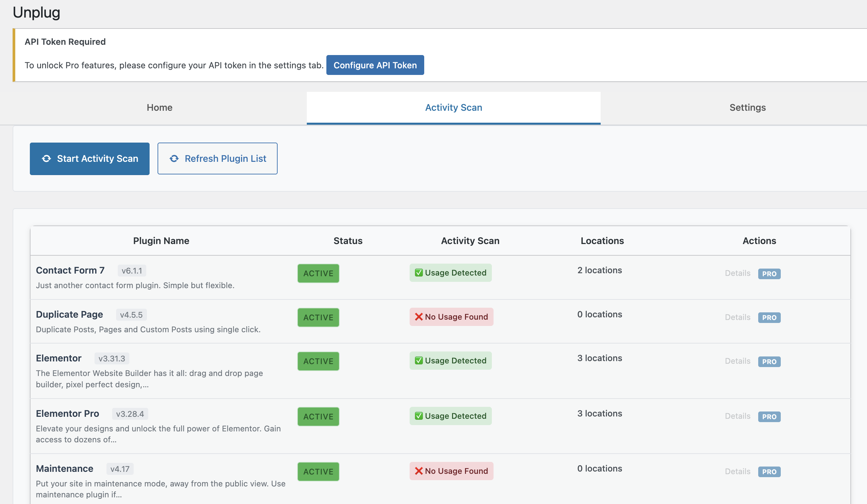Click 'Just another contact form plugin' description
Viewport: 867px width, 504px height.
click(135, 285)
